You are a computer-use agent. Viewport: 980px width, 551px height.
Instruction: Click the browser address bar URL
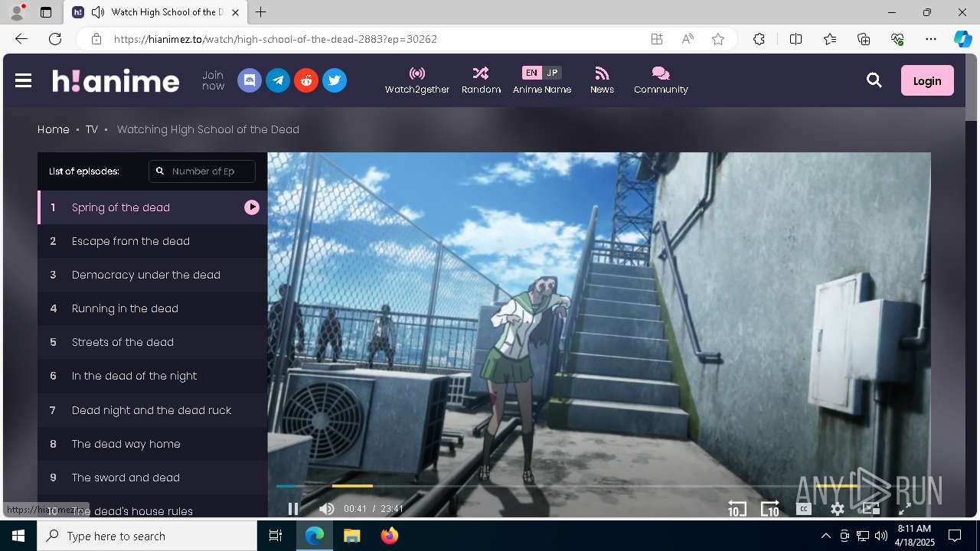click(276, 39)
